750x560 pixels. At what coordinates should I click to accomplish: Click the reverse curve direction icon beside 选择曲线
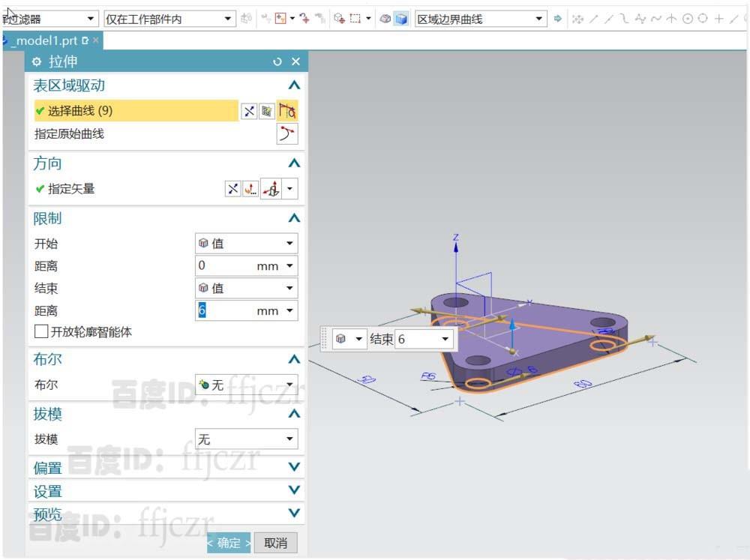pos(249,111)
